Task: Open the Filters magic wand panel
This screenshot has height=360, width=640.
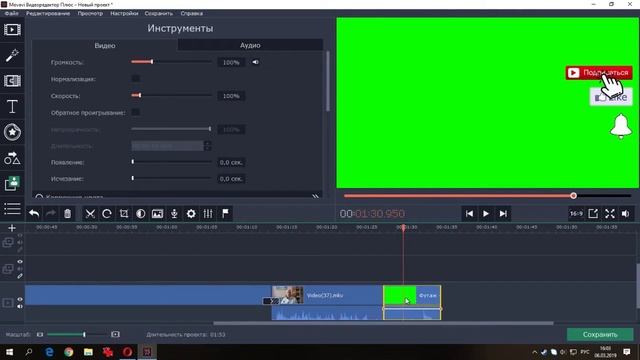Action: 12,55
